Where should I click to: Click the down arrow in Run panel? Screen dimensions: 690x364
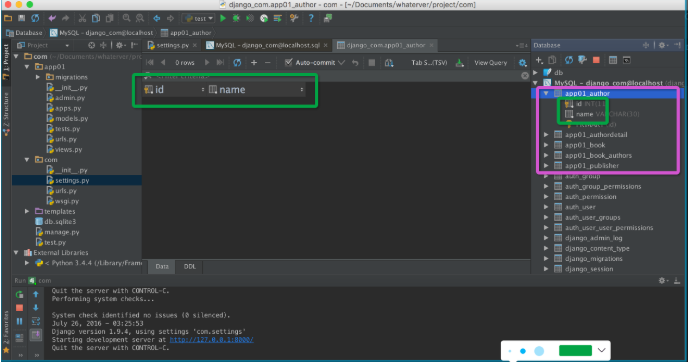pyautogui.click(x=36, y=308)
